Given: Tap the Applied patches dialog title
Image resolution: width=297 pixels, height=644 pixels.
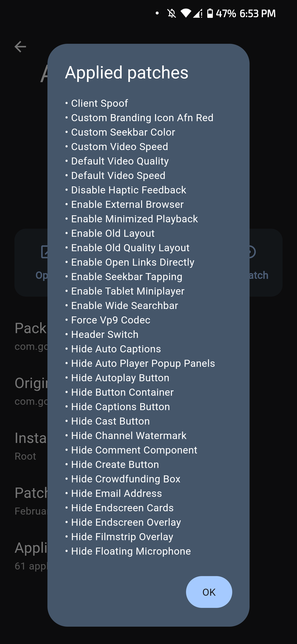Looking at the screenshot, I should pyautogui.click(x=126, y=73).
